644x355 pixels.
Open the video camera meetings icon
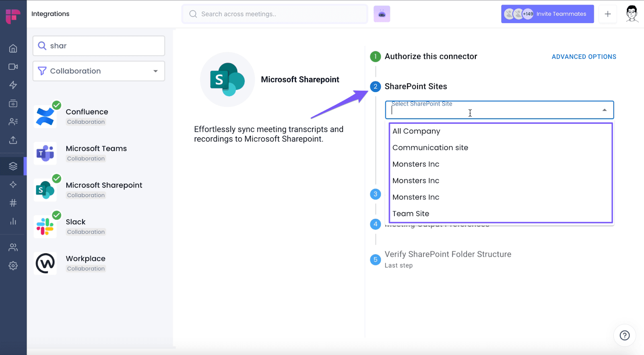pyautogui.click(x=13, y=66)
